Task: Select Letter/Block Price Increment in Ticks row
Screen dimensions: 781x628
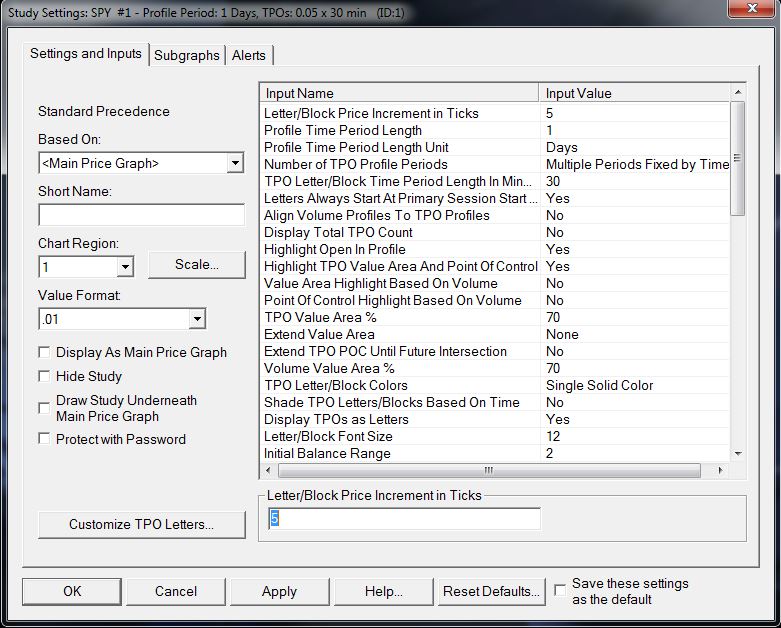Action: 496,114
